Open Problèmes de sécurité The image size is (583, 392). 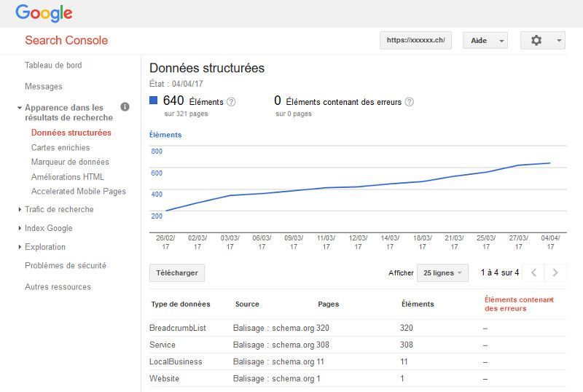[x=66, y=265]
